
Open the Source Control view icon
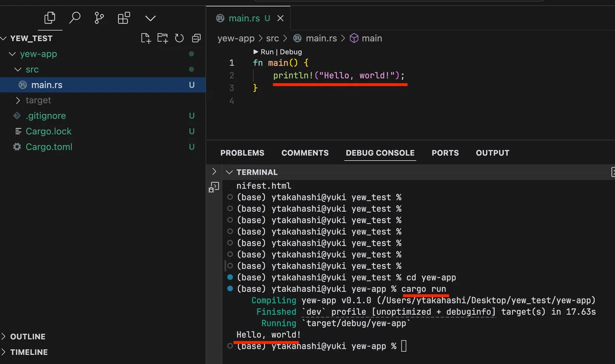[99, 18]
